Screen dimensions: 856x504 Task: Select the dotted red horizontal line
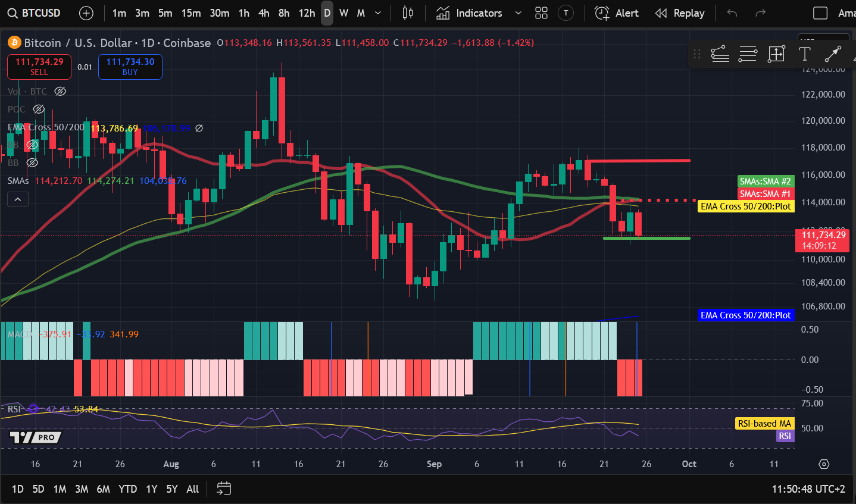click(659, 200)
